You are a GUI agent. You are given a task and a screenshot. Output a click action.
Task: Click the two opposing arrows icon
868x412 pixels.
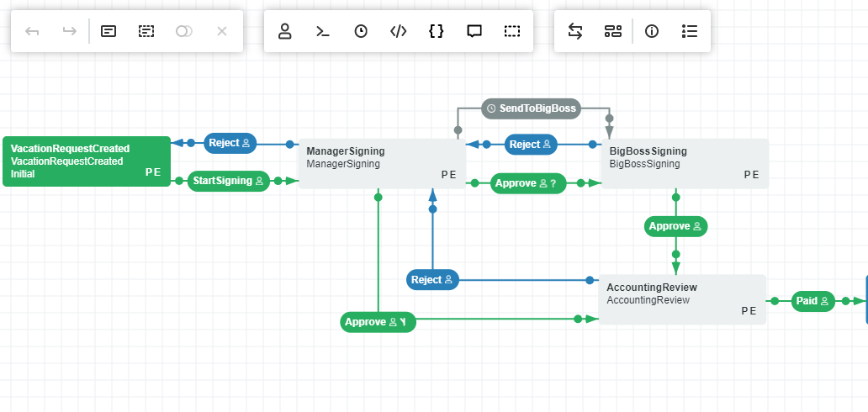coord(575,31)
